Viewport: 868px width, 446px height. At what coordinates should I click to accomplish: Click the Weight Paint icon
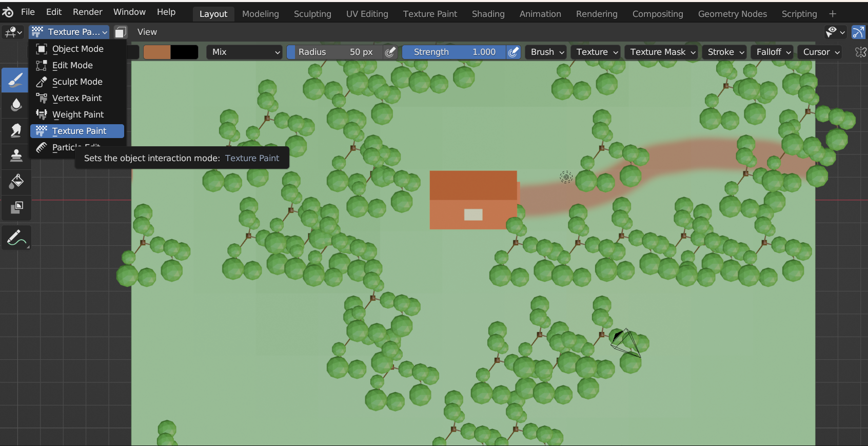tap(42, 114)
